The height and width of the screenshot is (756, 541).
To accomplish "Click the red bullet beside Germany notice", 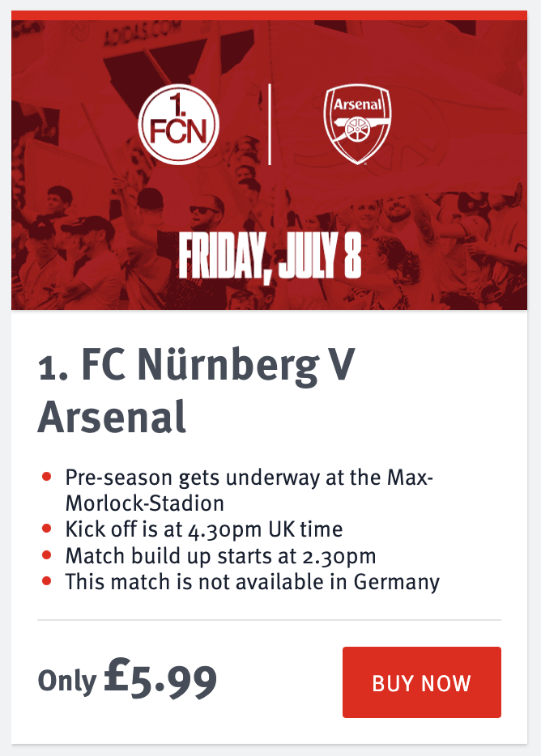I will [46, 581].
